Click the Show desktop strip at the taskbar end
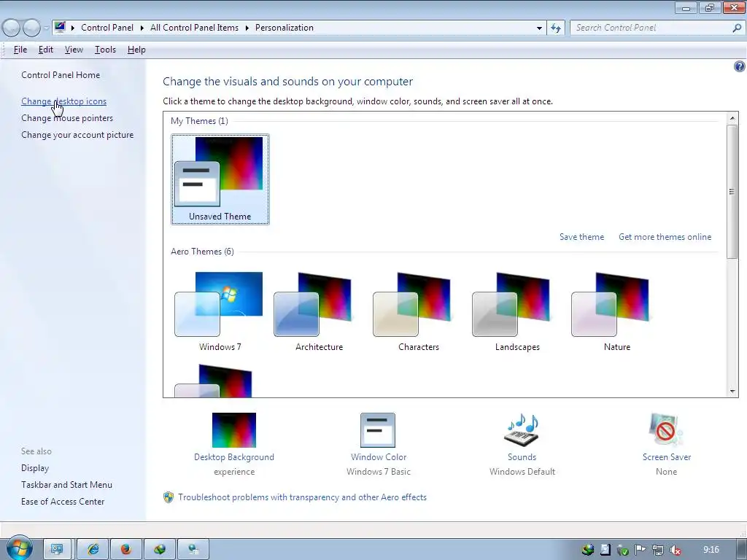This screenshot has height=560, width=747. (x=743, y=550)
